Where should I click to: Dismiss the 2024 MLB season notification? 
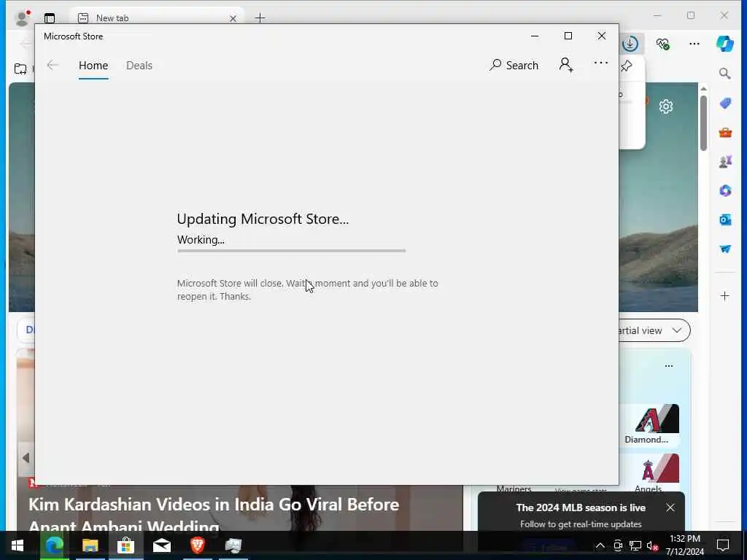(x=670, y=507)
